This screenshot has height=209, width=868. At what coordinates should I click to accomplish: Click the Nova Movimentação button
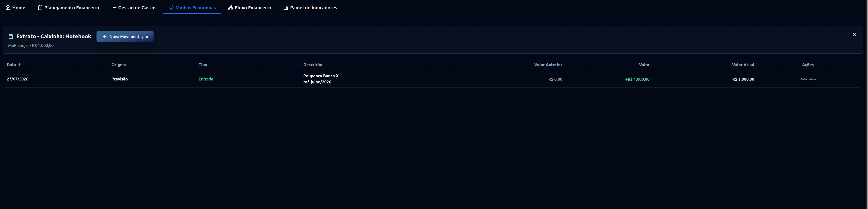(x=125, y=36)
